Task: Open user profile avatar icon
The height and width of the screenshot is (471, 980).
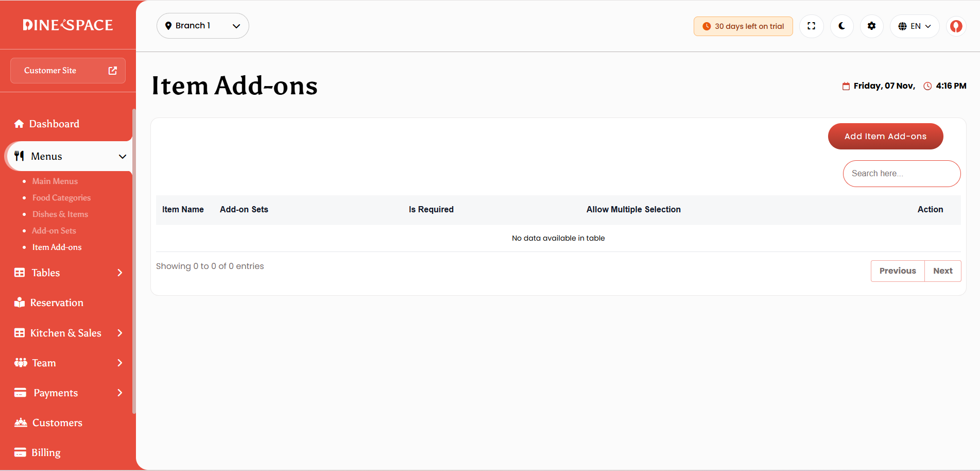Action: pyautogui.click(x=956, y=26)
